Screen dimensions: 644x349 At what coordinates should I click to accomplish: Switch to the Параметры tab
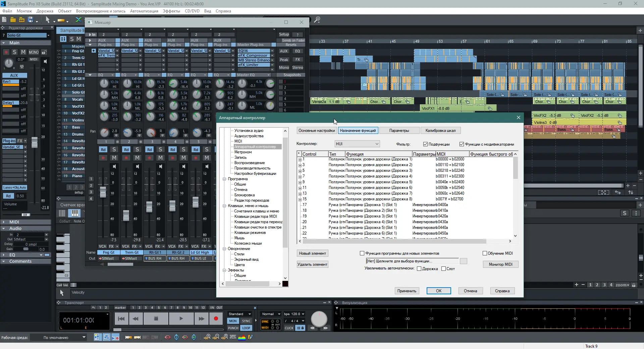click(x=399, y=131)
